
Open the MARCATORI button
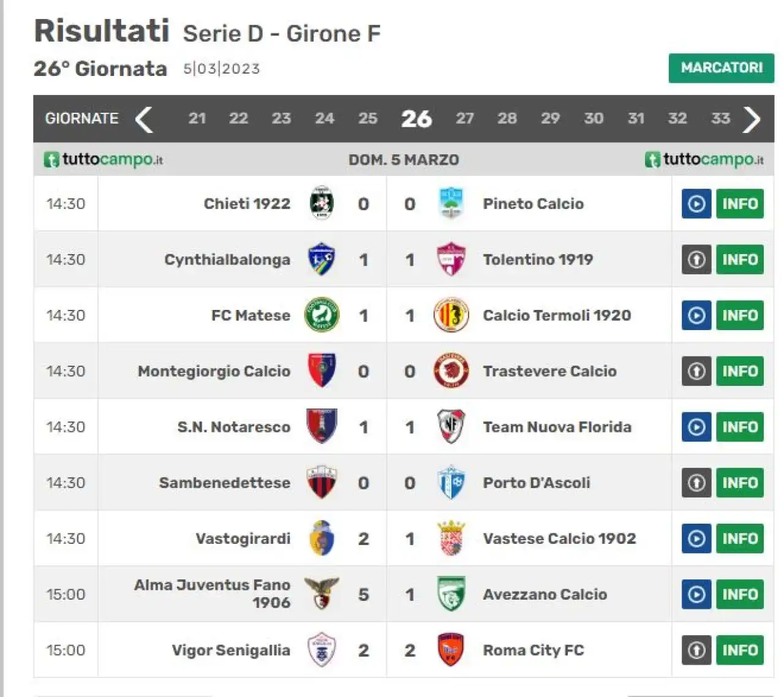point(722,68)
